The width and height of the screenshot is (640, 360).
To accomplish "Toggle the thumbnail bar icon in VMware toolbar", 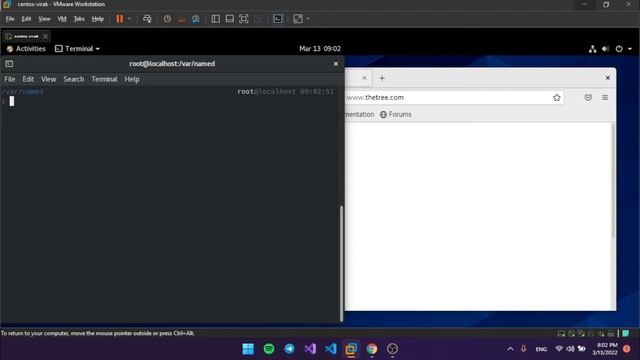I will click(x=230, y=19).
